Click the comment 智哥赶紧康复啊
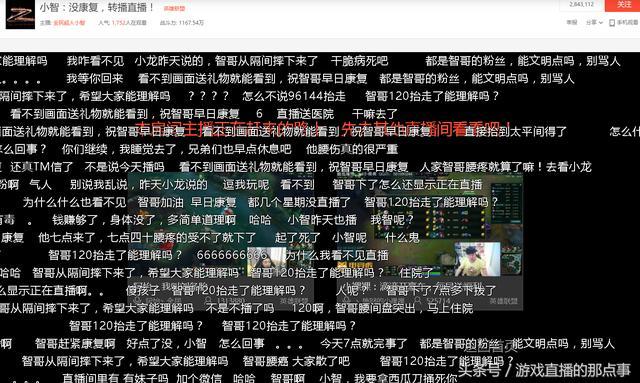The height and width of the screenshot is (383, 640). pos(75,343)
